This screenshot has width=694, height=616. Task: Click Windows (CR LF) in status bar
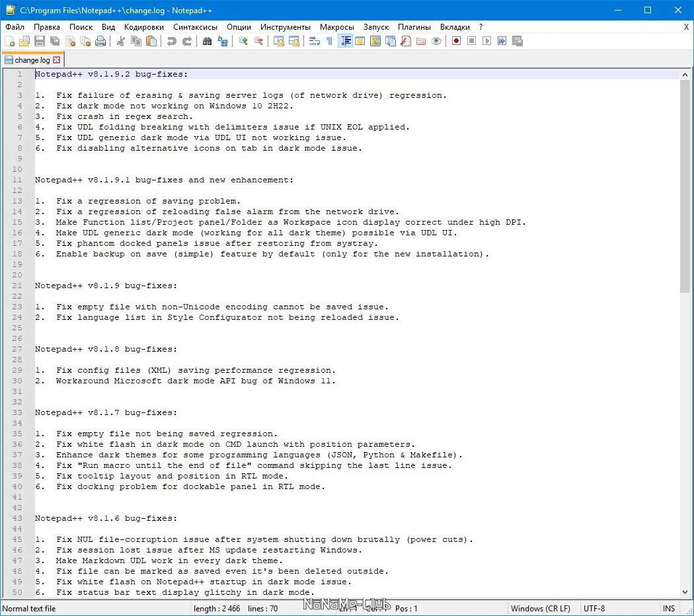click(541, 609)
